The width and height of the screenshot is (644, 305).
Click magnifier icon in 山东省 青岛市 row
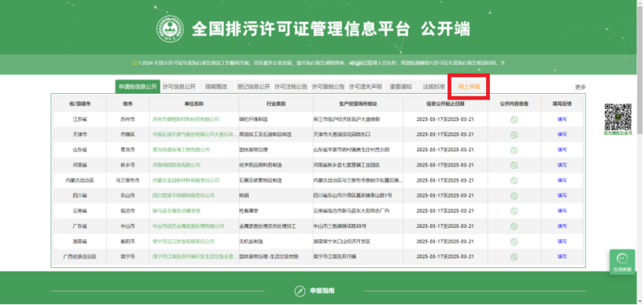pos(514,150)
